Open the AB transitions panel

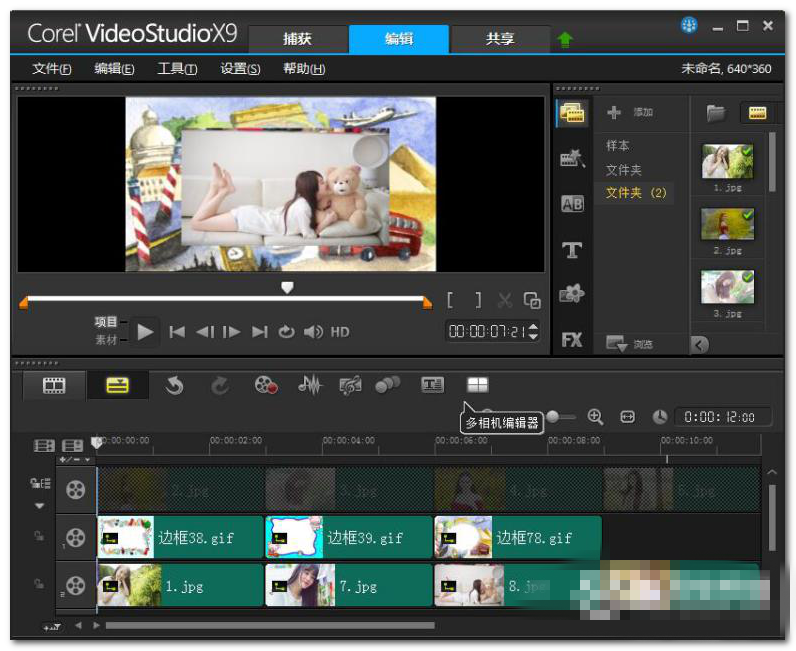572,204
